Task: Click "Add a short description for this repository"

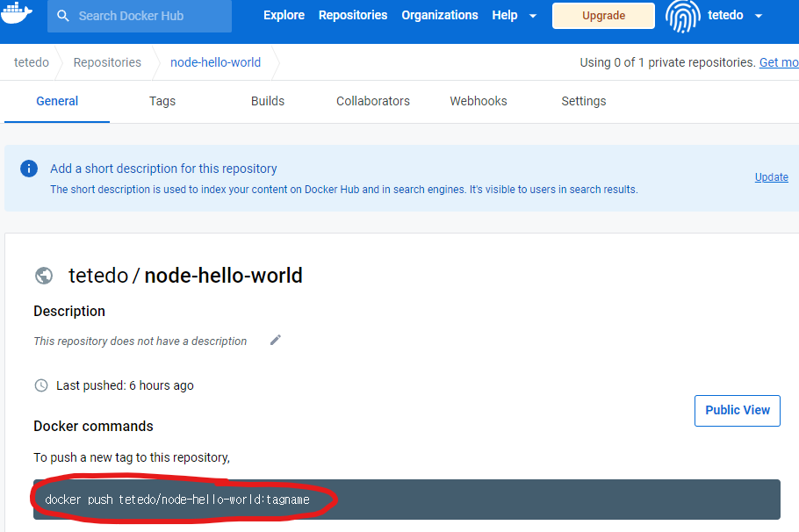Action: point(163,169)
